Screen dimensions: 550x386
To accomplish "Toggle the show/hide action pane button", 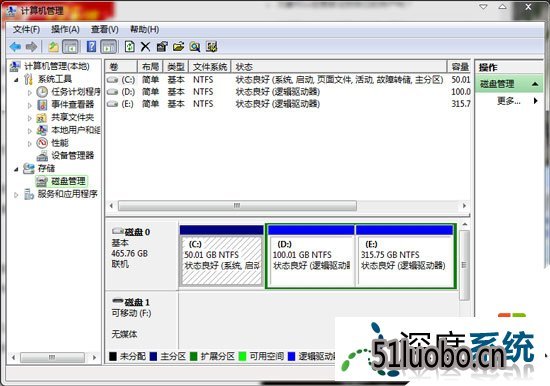I will pyautogui.click(x=109, y=47).
